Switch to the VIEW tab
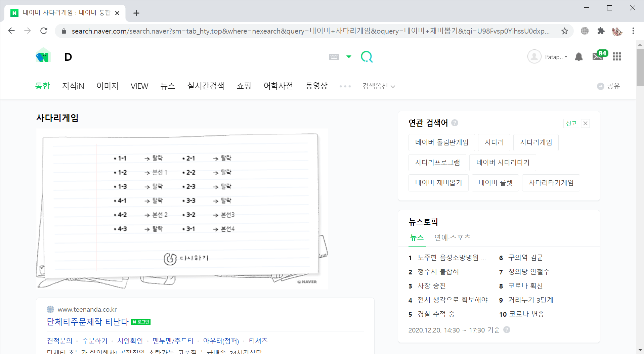This screenshot has width=644, height=354. pos(139,86)
